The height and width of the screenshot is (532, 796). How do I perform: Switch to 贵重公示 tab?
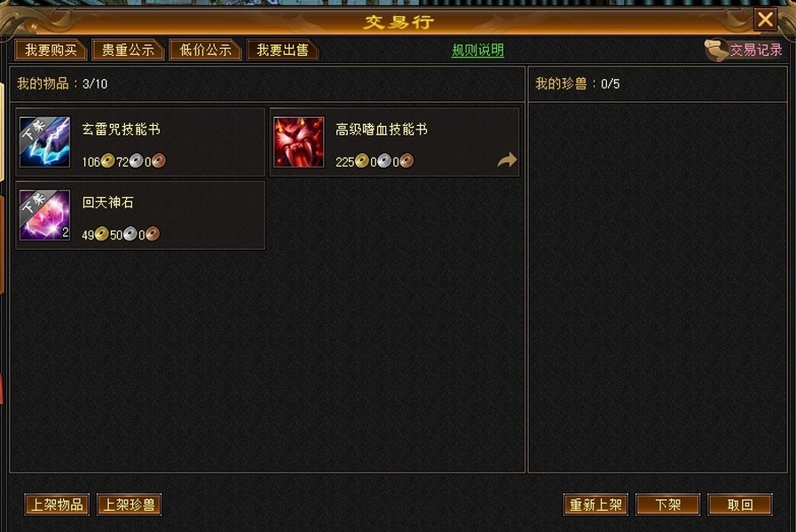(x=128, y=51)
